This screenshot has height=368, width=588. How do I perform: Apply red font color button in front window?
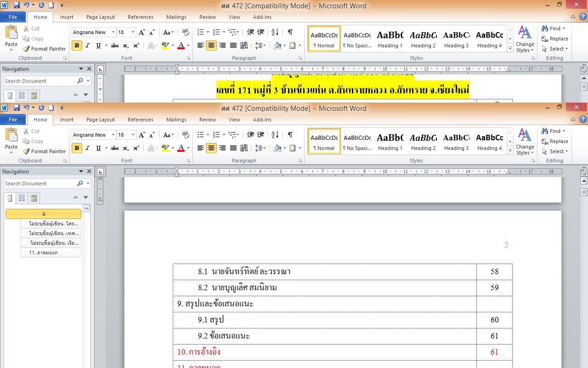pyautogui.click(x=181, y=148)
